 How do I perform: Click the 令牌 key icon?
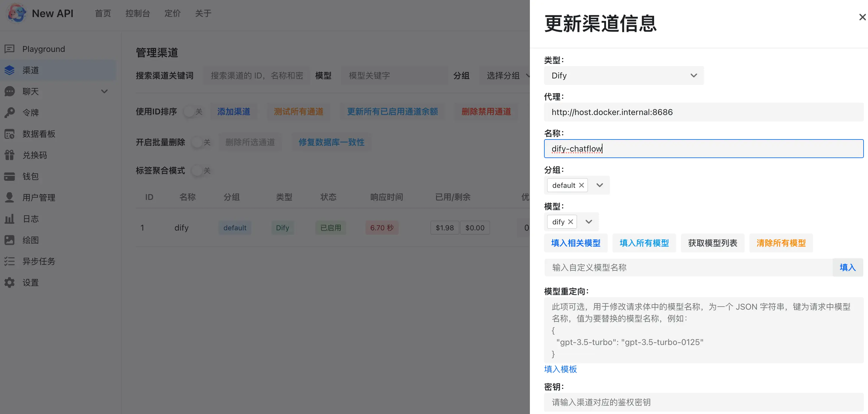pyautogui.click(x=9, y=113)
